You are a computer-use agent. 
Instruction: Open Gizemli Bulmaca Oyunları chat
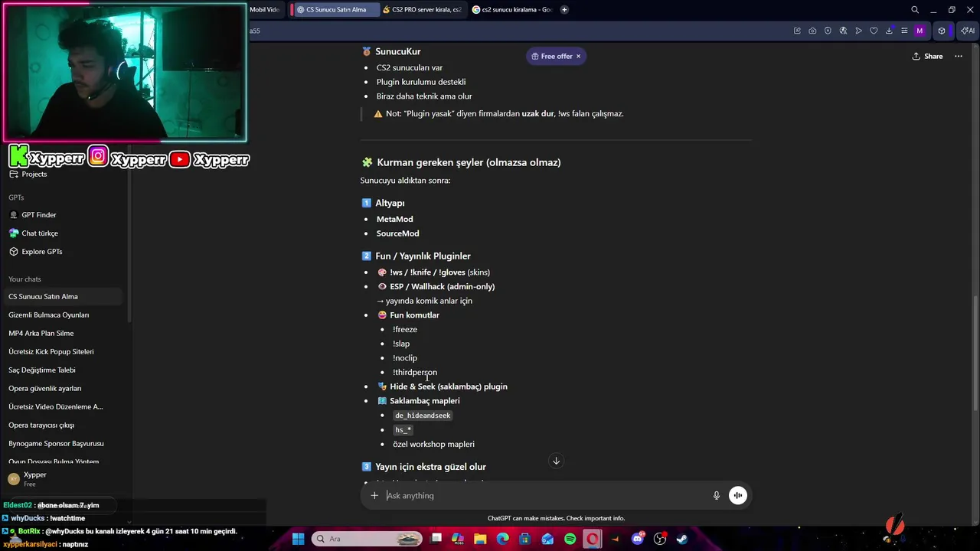64,315
